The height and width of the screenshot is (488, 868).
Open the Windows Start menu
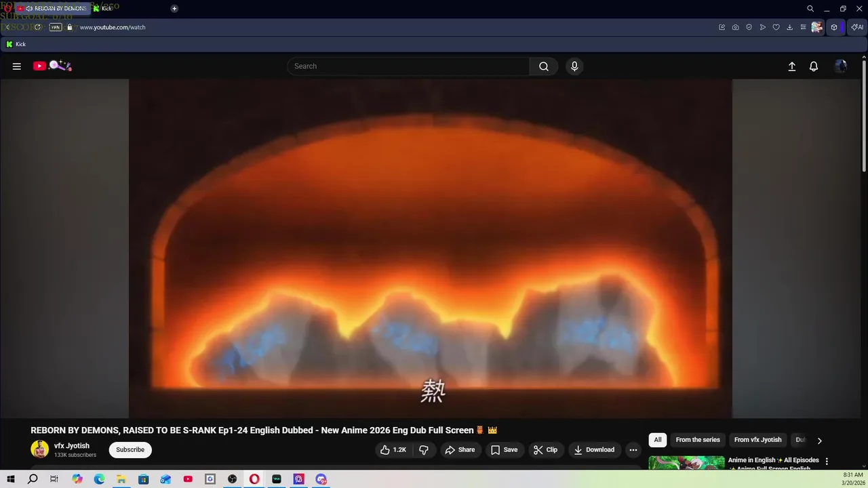pyautogui.click(x=11, y=479)
